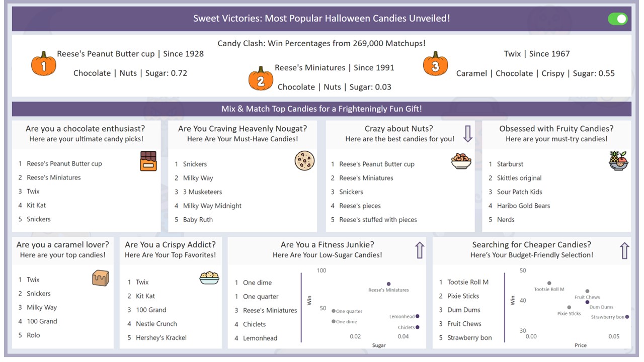Image resolution: width=644 pixels, height=362 pixels.
Task: Click down arrow beside Crazy about Nuts
Action: click(467, 134)
